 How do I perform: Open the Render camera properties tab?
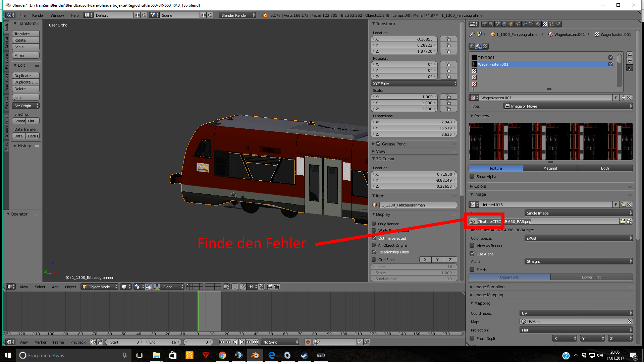pyautogui.click(x=484, y=24)
